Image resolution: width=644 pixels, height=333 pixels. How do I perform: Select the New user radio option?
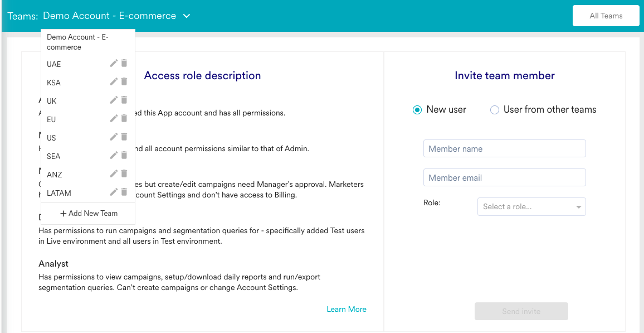pyautogui.click(x=417, y=110)
